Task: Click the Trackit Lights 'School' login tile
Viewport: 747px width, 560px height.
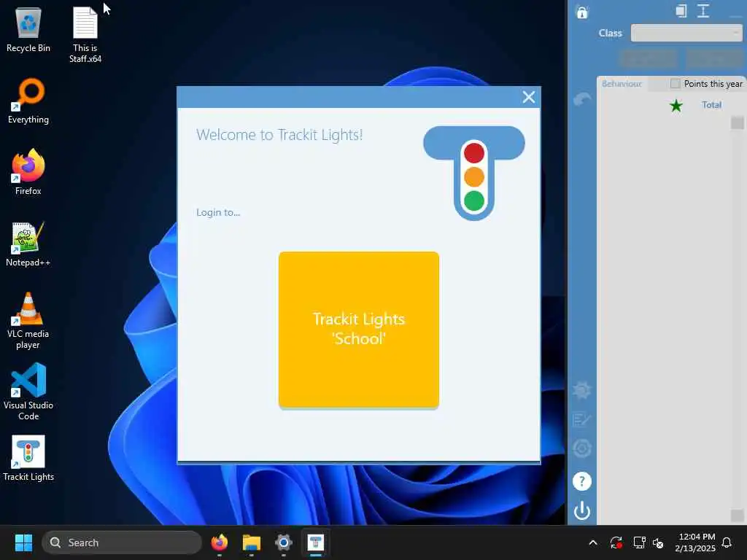Action: (358, 329)
